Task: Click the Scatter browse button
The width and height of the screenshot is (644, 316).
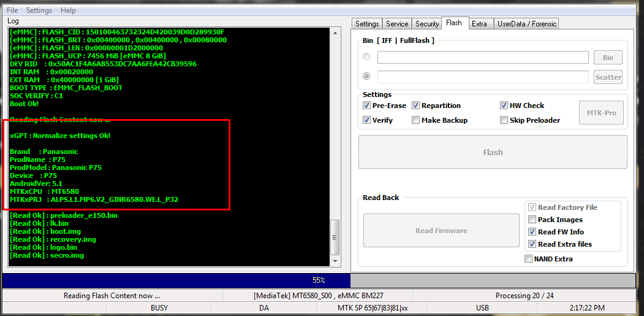Action: [608, 77]
